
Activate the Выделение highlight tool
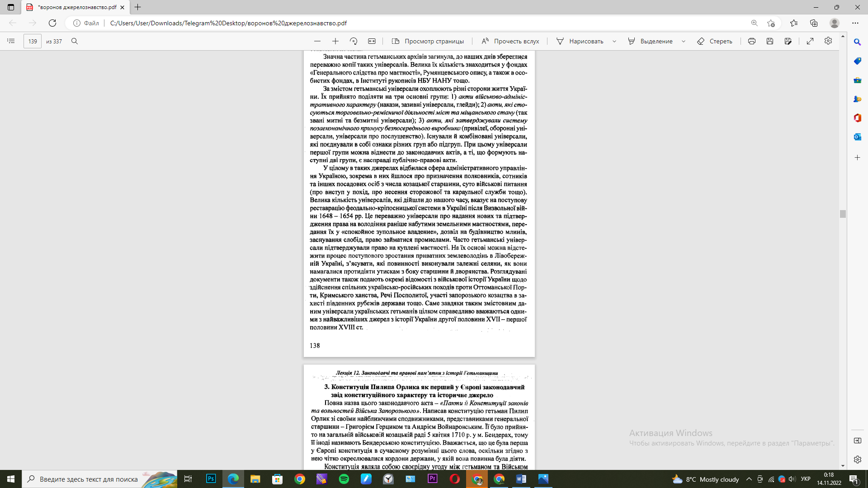point(651,41)
